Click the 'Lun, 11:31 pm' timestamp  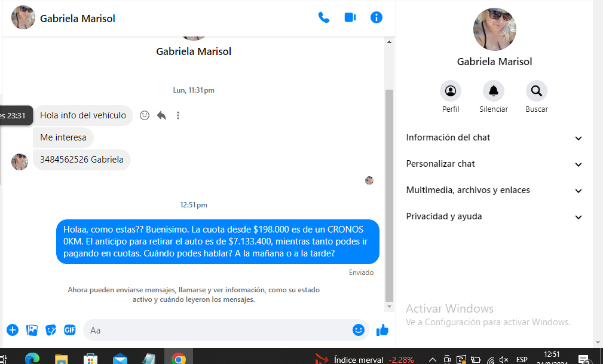pos(194,90)
